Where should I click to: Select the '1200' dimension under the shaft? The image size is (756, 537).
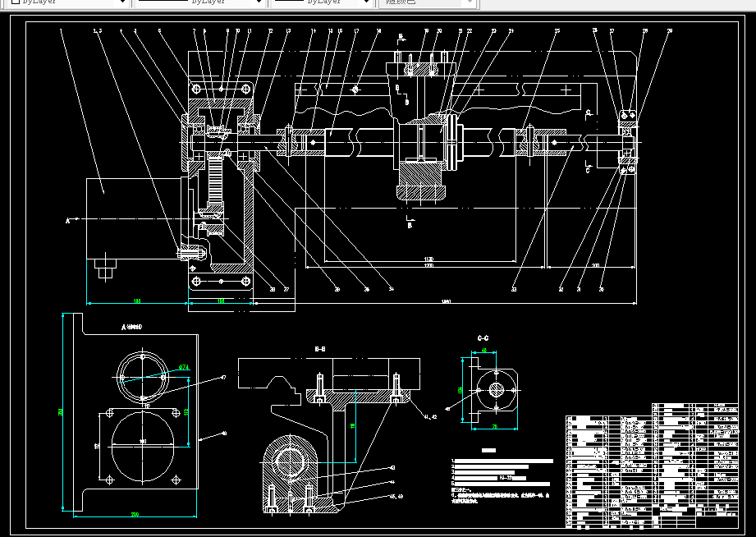click(x=428, y=266)
